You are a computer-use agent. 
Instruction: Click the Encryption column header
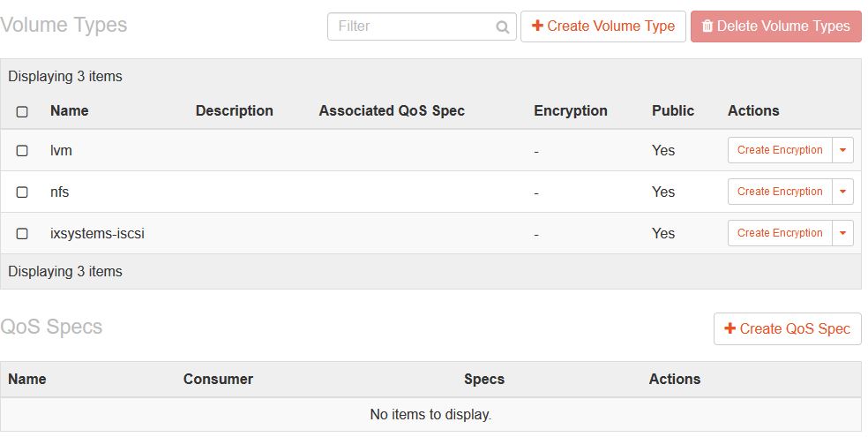click(x=570, y=111)
